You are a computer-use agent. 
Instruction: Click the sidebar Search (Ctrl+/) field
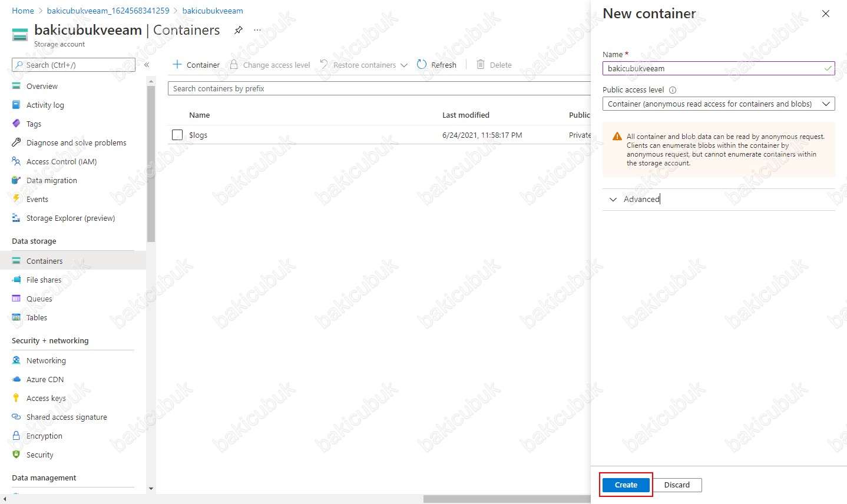(x=74, y=65)
